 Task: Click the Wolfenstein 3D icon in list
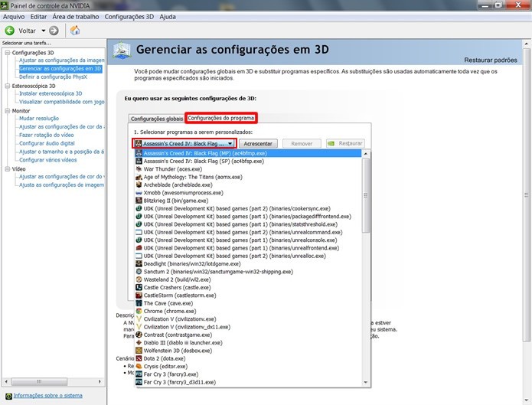[x=139, y=351]
